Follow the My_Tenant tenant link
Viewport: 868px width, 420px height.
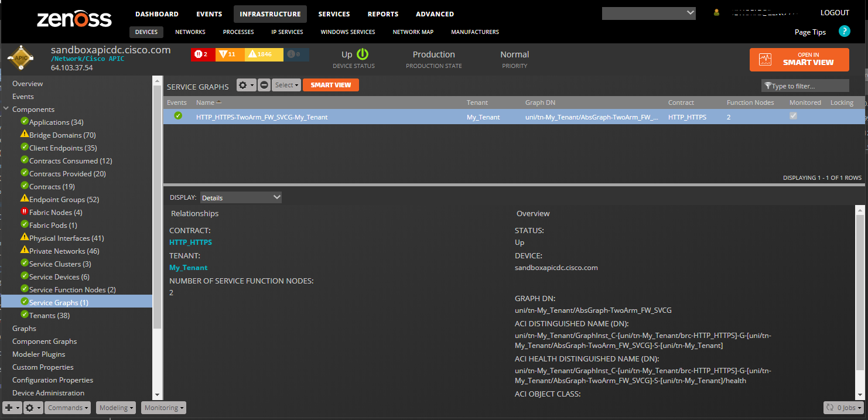[x=188, y=268]
